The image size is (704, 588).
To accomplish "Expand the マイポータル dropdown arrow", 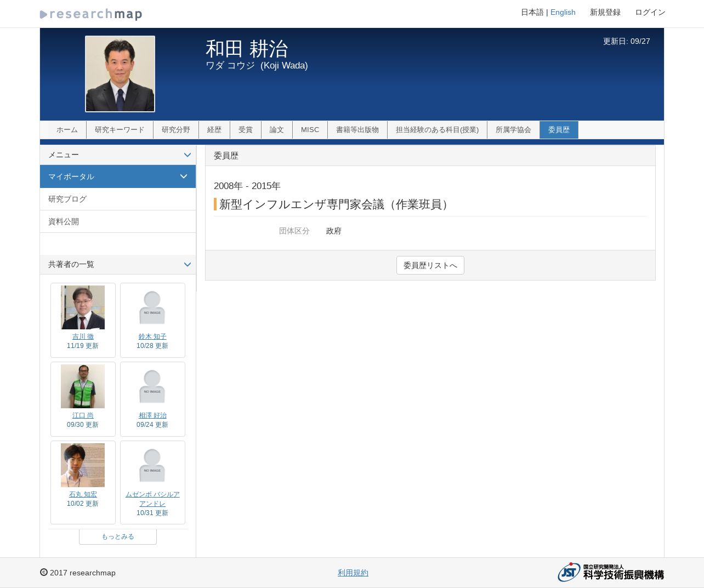I will click(184, 176).
